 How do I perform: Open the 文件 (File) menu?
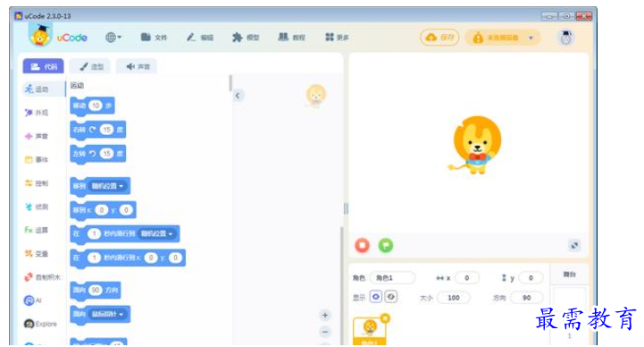click(x=154, y=38)
